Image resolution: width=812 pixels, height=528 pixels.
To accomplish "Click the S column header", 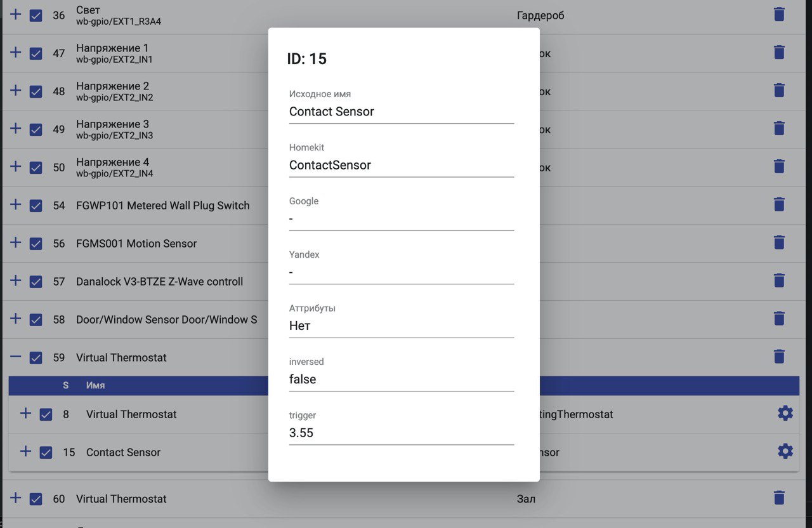I will [66, 385].
